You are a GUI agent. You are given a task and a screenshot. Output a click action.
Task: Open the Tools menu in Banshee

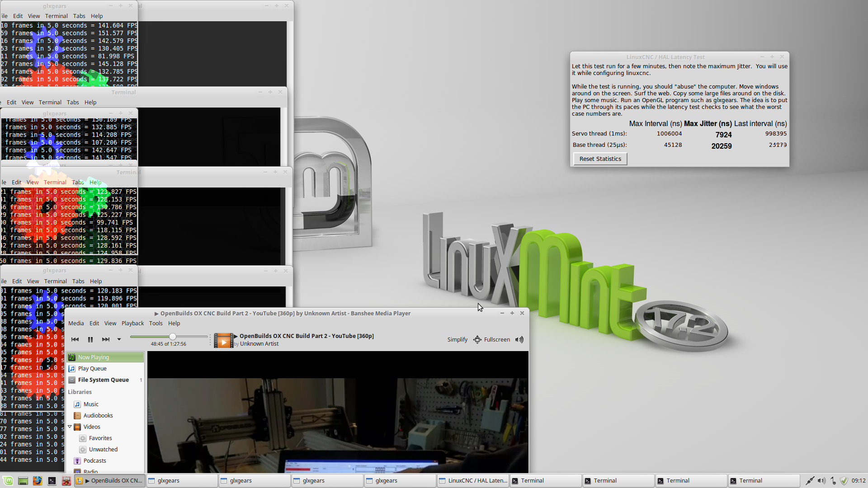tap(156, 324)
